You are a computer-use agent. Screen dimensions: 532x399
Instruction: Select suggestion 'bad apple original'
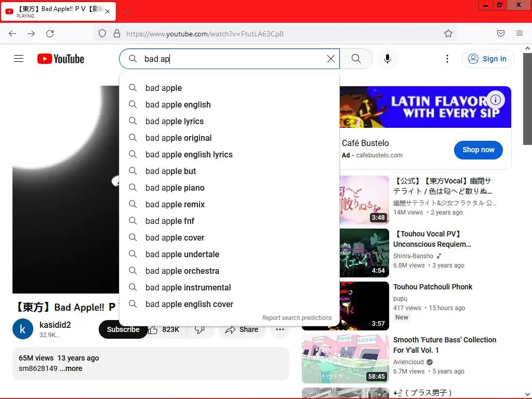click(x=229, y=138)
